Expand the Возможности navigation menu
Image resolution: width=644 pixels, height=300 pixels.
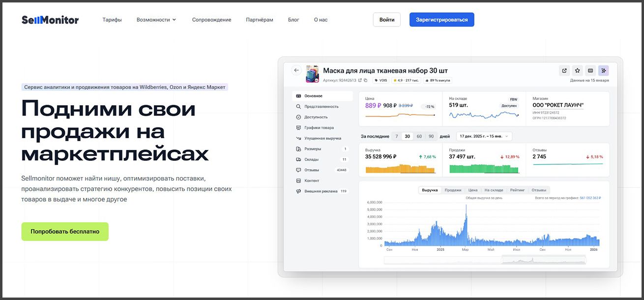(156, 20)
